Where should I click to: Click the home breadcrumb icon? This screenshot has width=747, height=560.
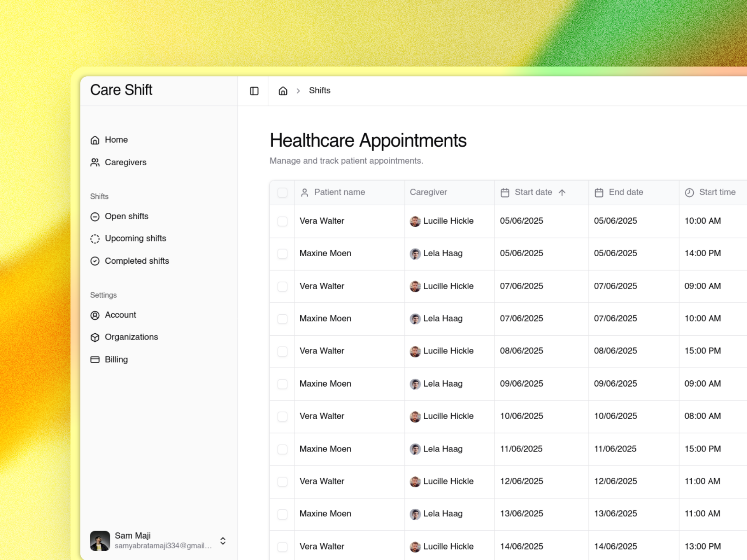click(x=283, y=91)
